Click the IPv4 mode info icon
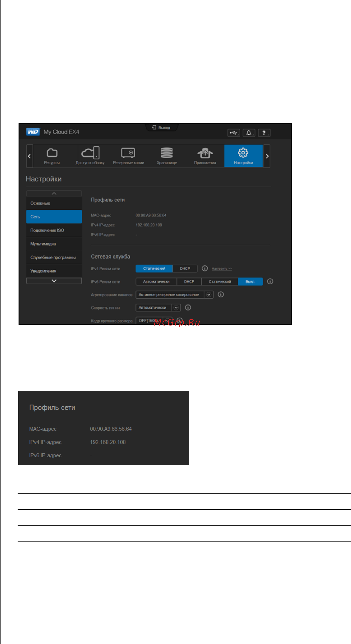This screenshot has width=351, height=644. [x=205, y=268]
